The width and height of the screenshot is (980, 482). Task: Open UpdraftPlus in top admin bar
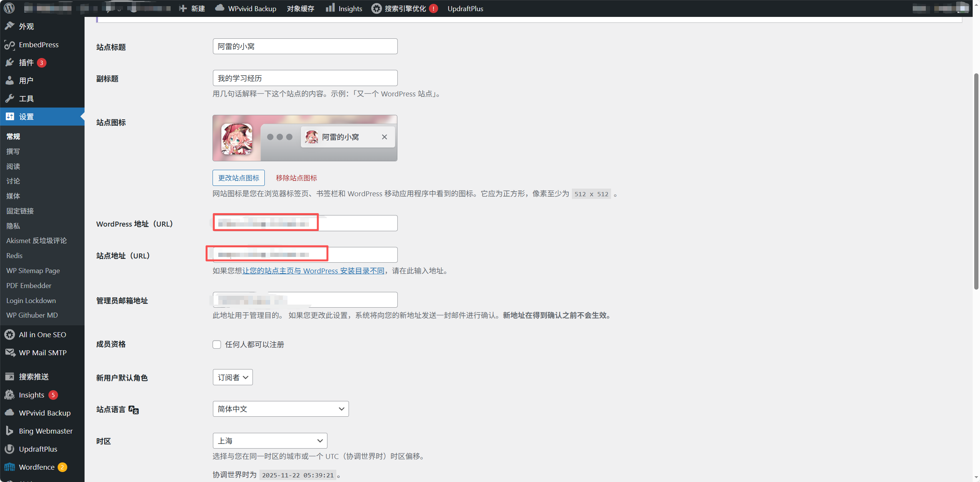(465, 8)
